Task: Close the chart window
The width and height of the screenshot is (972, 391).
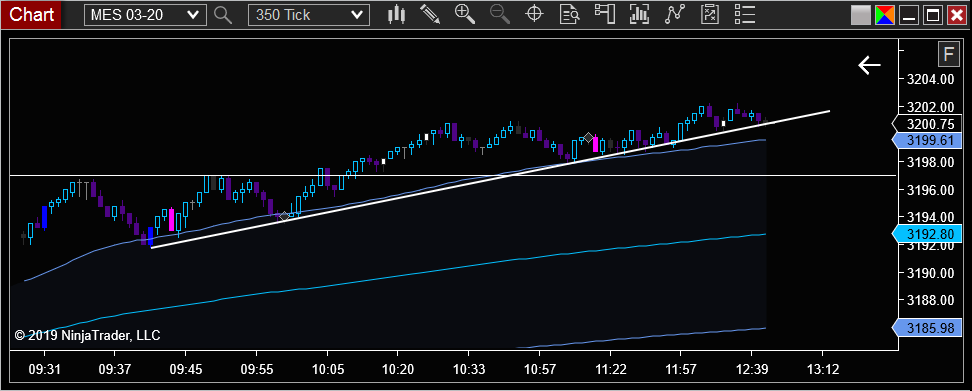Action: tap(957, 15)
